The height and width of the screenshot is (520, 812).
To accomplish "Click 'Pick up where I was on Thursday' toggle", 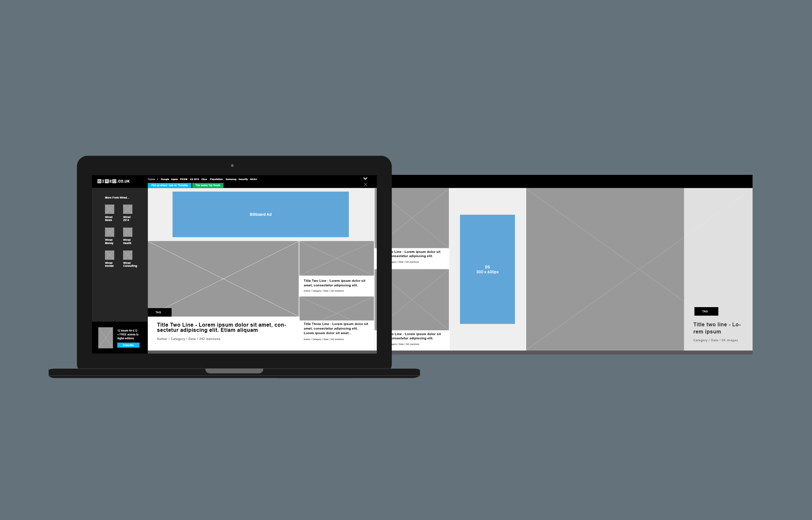I will tap(171, 185).
